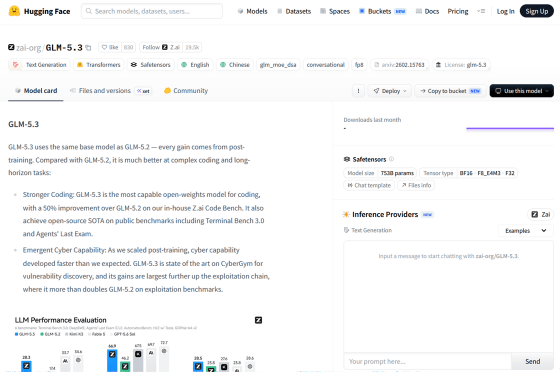Open the Text Generation tag
This screenshot has height=372, width=560.
point(40,65)
